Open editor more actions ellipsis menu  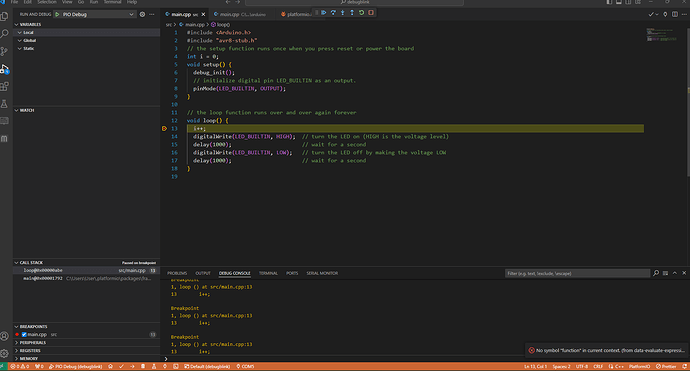(684, 15)
